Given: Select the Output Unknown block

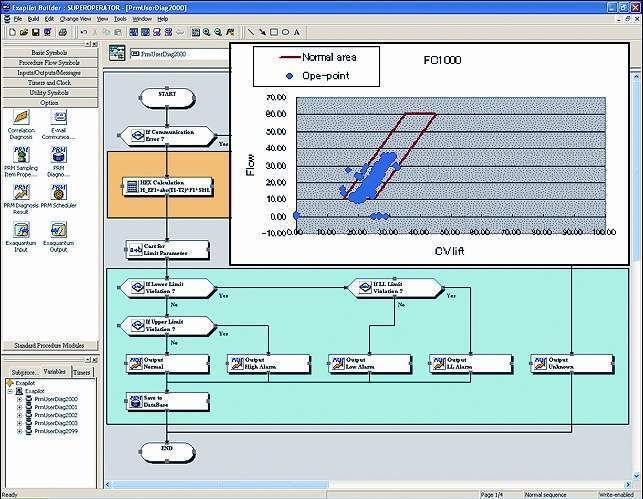Looking at the screenshot, I should 572,363.
